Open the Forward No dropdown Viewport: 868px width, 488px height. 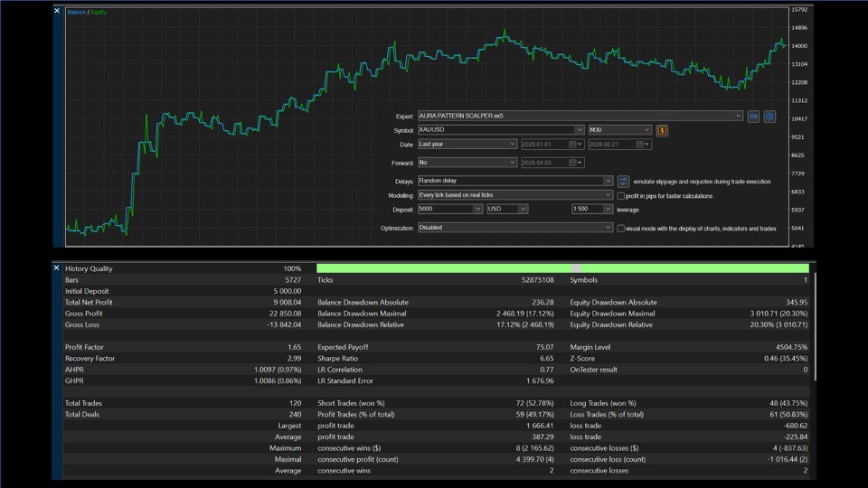(467, 162)
